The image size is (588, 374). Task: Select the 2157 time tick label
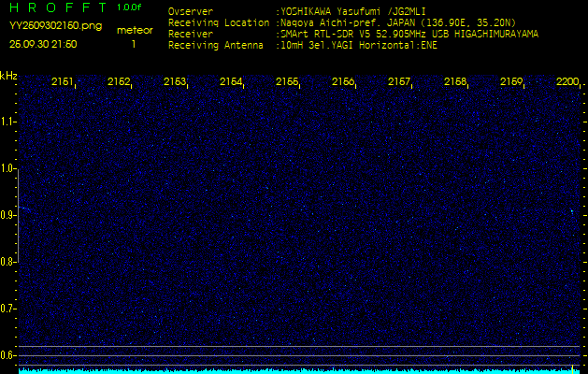tap(399, 83)
